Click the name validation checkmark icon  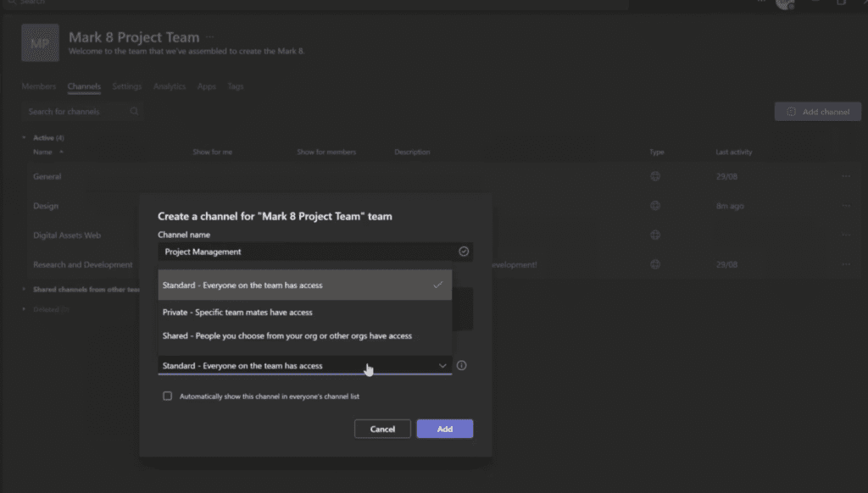click(464, 252)
